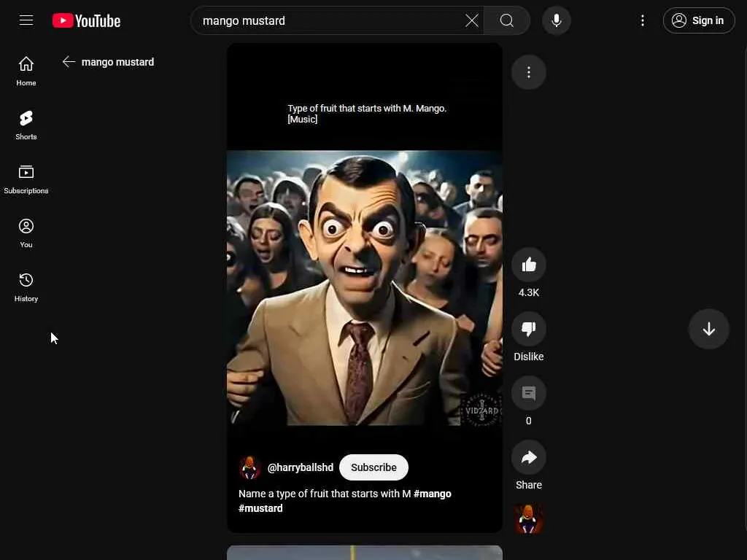Open Shorts from sidebar

point(26,125)
